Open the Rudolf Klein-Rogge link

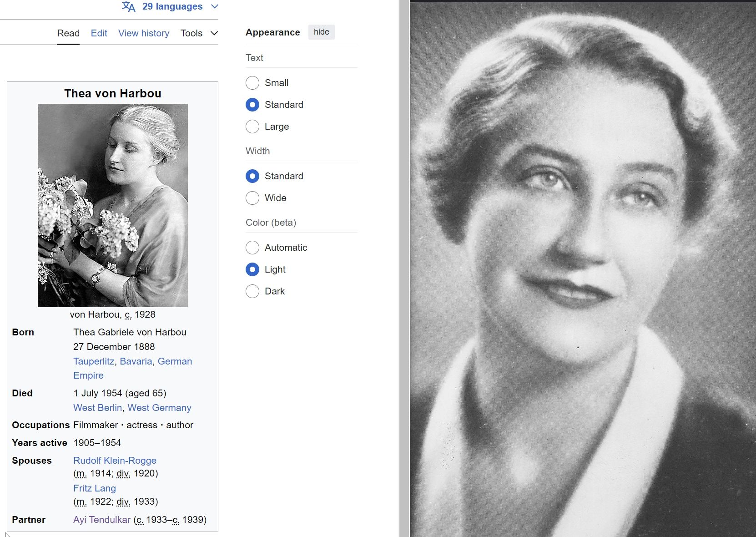(x=115, y=461)
